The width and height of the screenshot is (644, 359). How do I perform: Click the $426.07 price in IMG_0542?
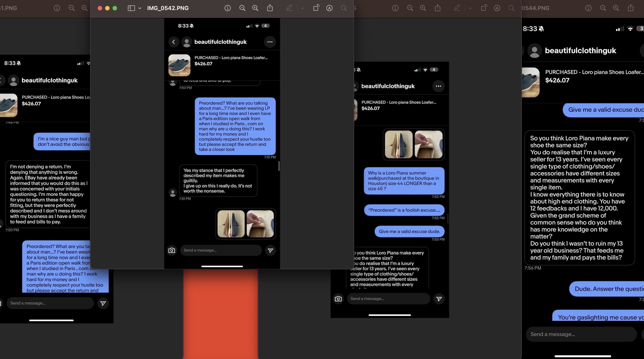(x=203, y=64)
